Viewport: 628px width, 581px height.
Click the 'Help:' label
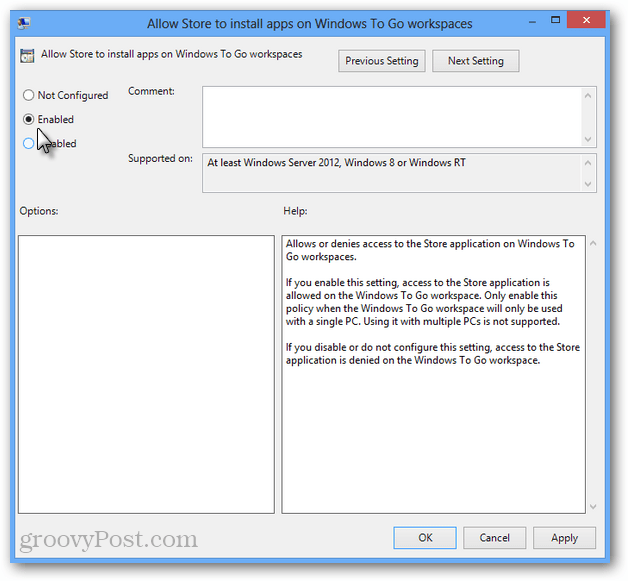pyautogui.click(x=295, y=211)
